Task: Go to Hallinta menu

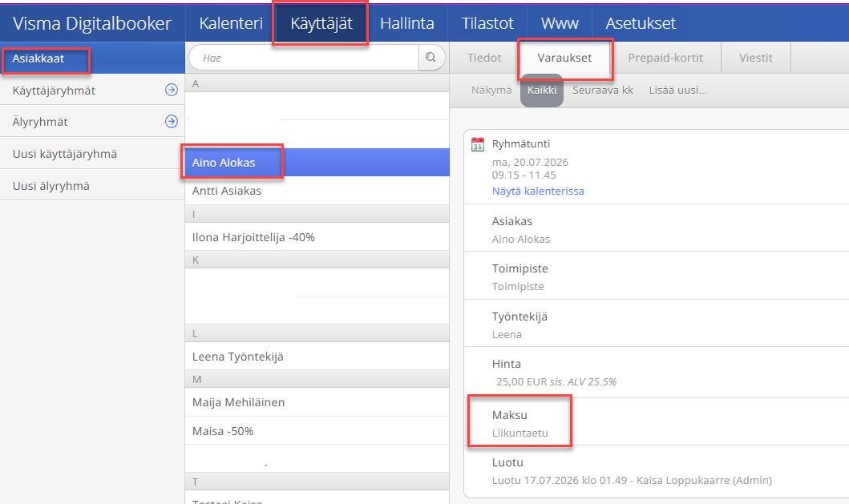Action: (x=406, y=23)
